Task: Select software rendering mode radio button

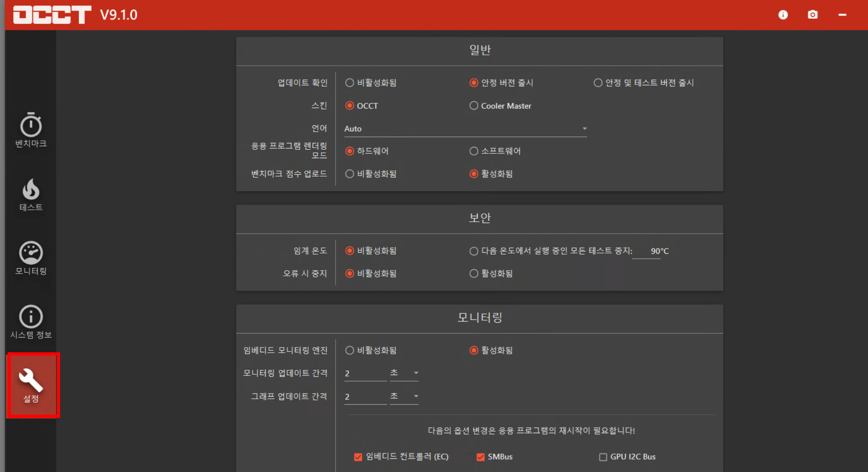Action: coord(474,151)
